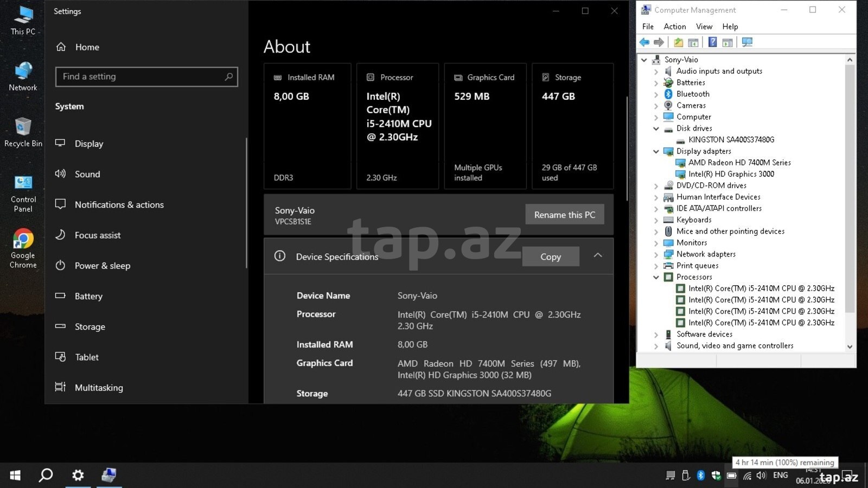Click the Up one level folder icon

click(678, 42)
